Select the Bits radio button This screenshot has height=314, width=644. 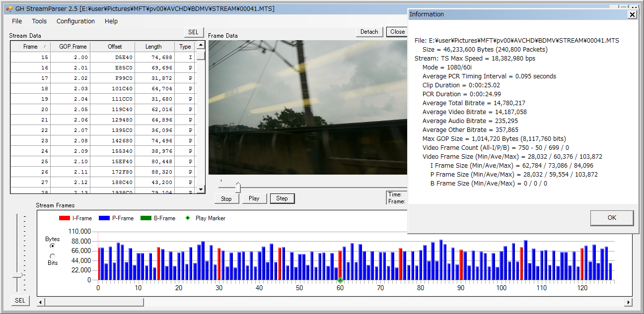click(x=53, y=256)
